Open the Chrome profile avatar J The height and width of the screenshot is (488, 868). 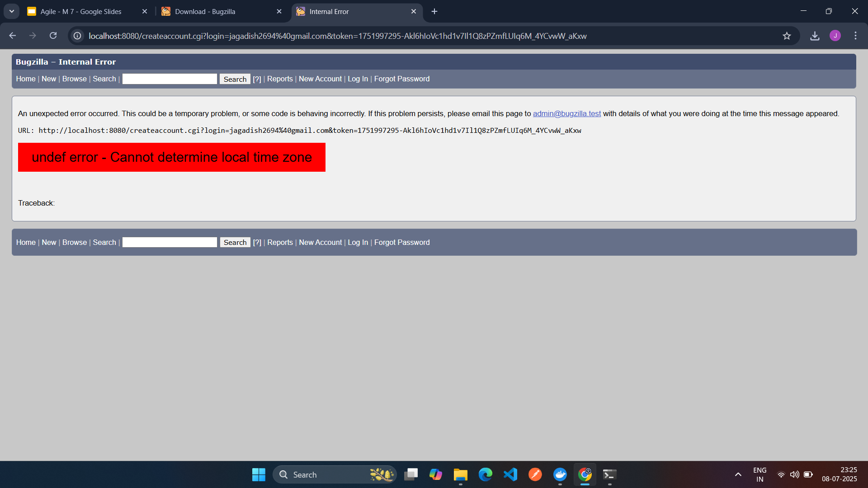[835, 36]
